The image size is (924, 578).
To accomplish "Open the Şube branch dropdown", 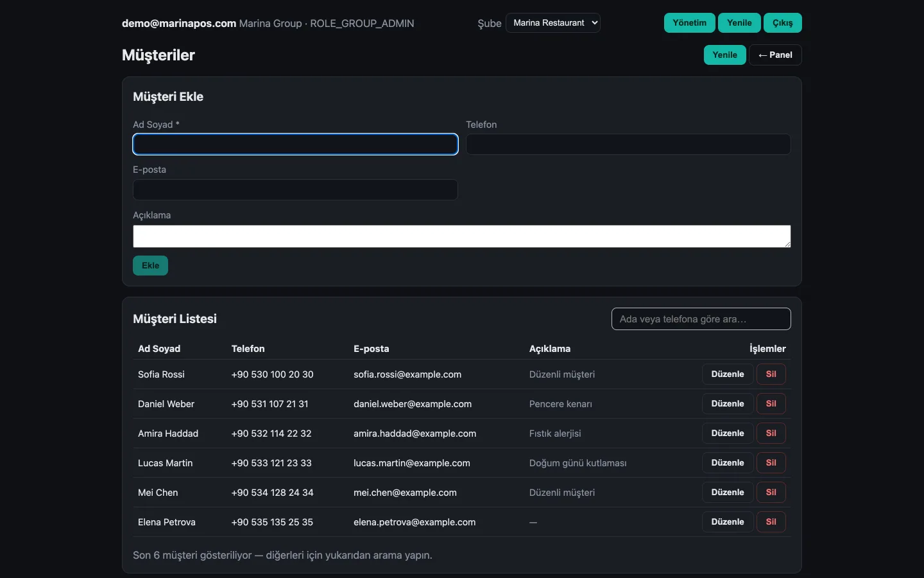I will coord(553,23).
